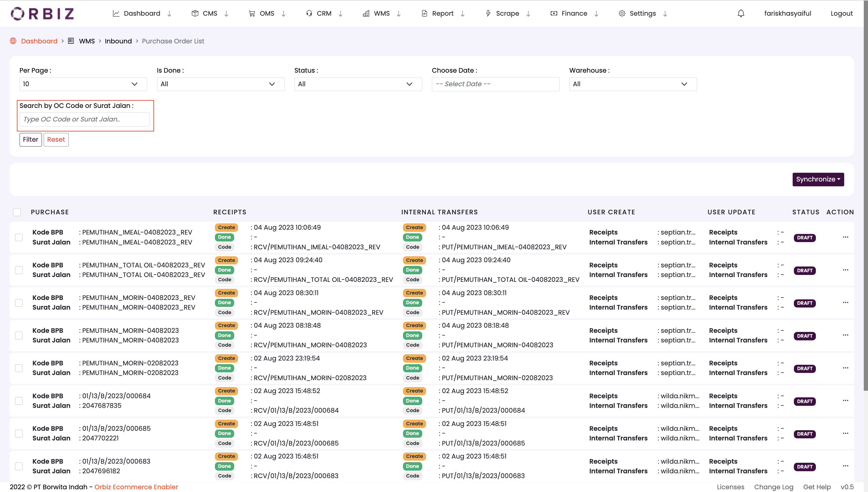Click the Dashboard chart icon in navbar
The image size is (868, 492).
pos(116,14)
